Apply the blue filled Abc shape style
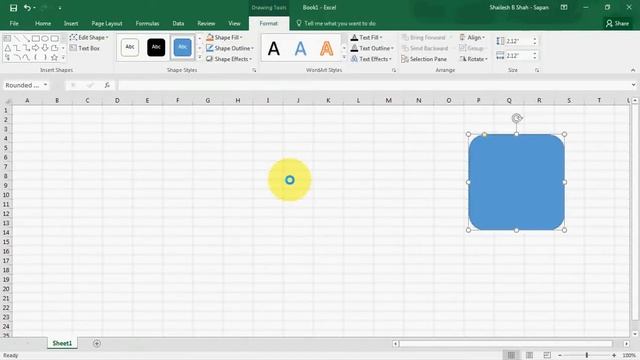640x360 pixels. (x=182, y=47)
